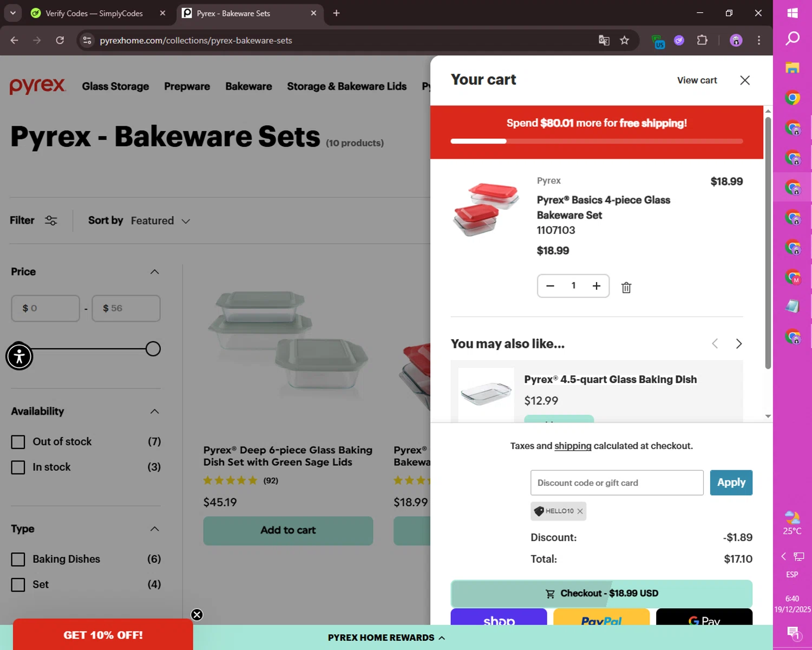Viewport: 812px width, 650px height.
Task: Reload the page
Action: [60, 41]
